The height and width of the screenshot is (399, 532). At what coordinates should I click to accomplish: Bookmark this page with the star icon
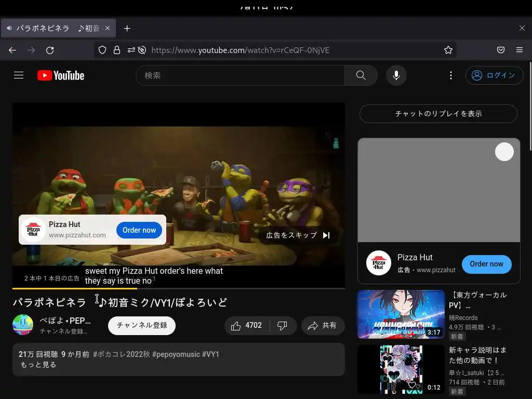pyautogui.click(x=448, y=50)
